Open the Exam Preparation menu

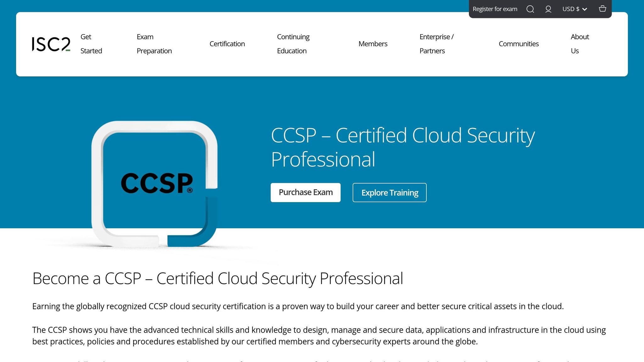[154, 44]
